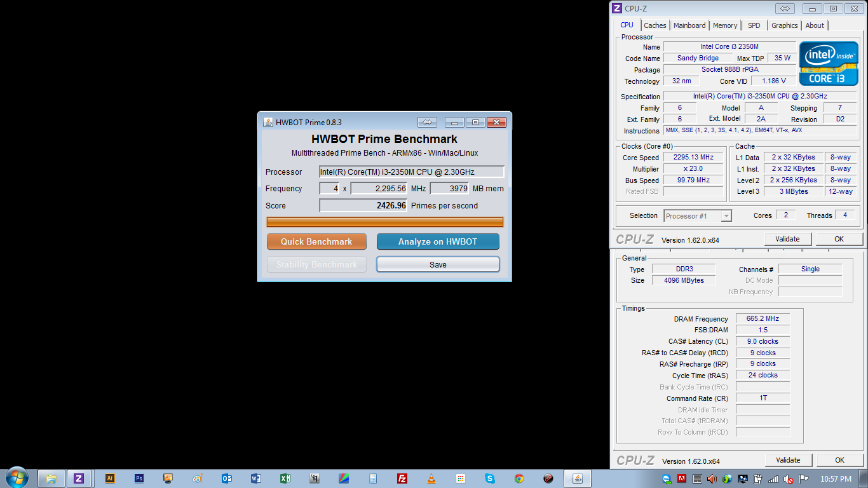Switch to Mainboard tab in CPU-Z
The width and height of the screenshot is (868, 488).
[x=689, y=25]
